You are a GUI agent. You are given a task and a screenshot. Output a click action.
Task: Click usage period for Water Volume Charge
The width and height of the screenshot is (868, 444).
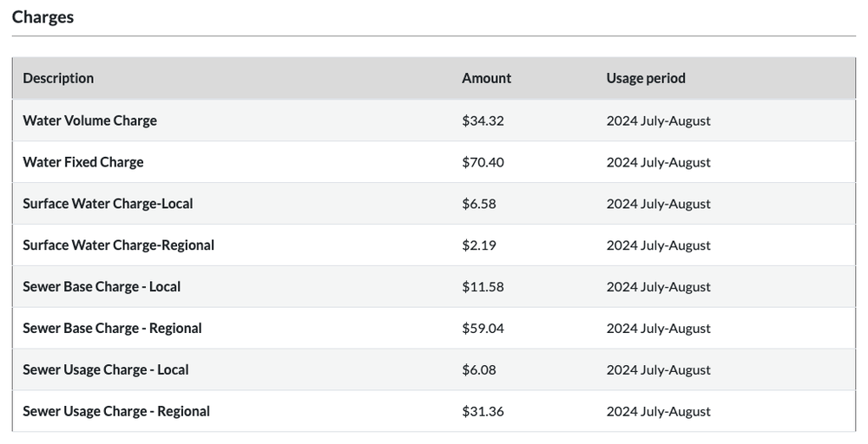(x=658, y=121)
